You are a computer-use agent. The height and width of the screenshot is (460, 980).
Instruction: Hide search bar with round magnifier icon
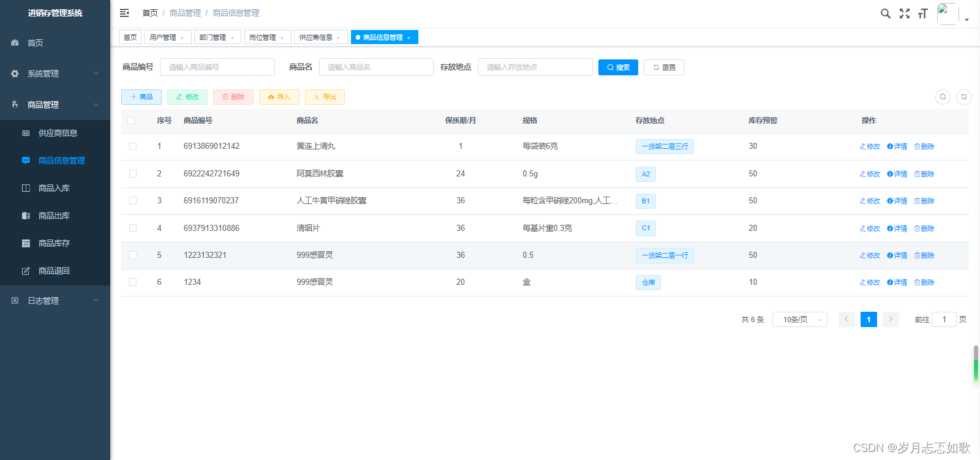(x=943, y=97)
